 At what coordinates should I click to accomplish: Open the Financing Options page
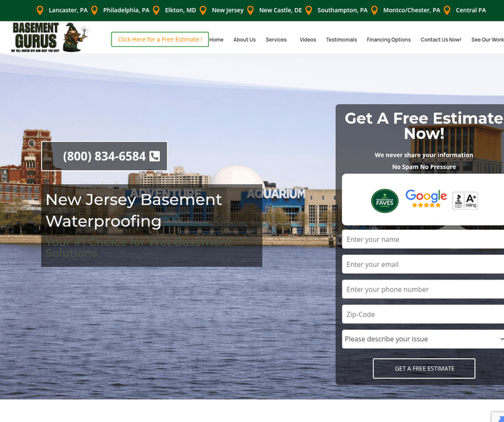388,40
